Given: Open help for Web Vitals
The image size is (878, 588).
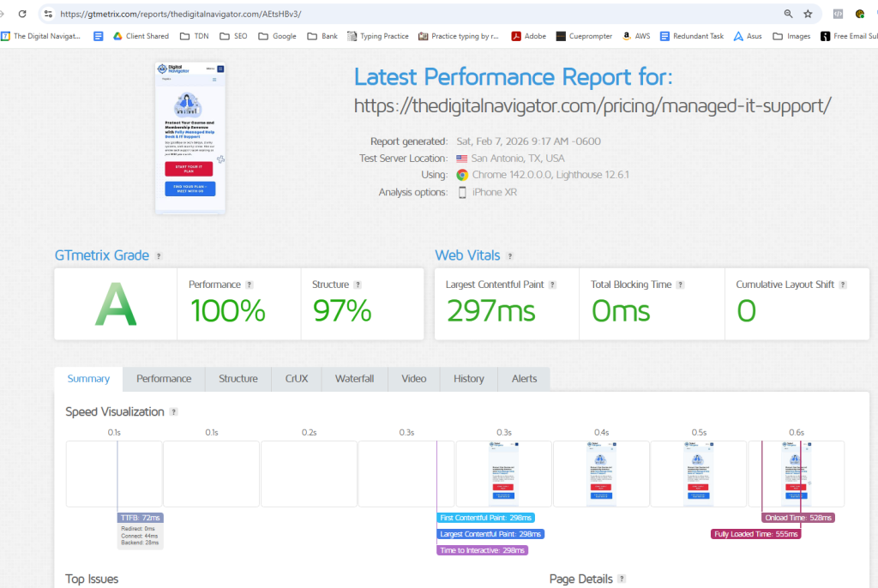Looking at the screenshot, I should pyautogui.click(x=510, y=256).
